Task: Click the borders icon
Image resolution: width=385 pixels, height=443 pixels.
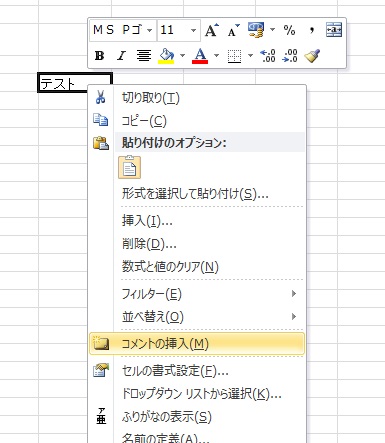Action: (x=234, y=56)
